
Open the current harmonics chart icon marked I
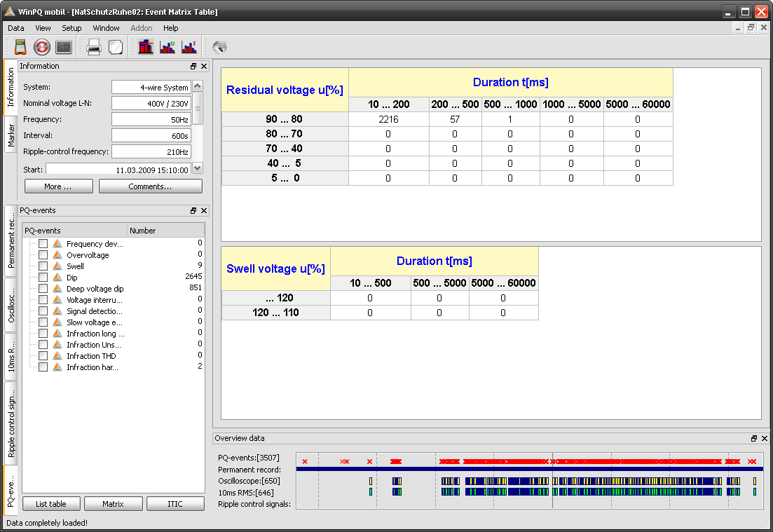189,47
